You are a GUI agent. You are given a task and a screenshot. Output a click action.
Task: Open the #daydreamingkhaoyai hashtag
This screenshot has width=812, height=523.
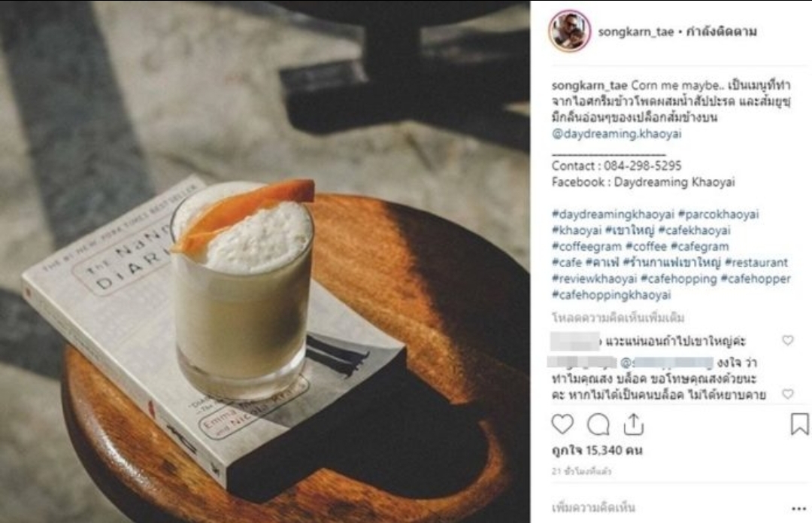point(614,214)
